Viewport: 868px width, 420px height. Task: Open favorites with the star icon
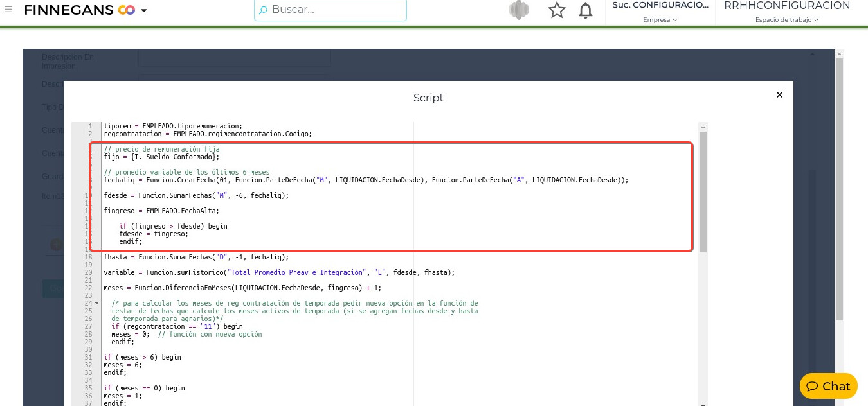tap(556, 10)
